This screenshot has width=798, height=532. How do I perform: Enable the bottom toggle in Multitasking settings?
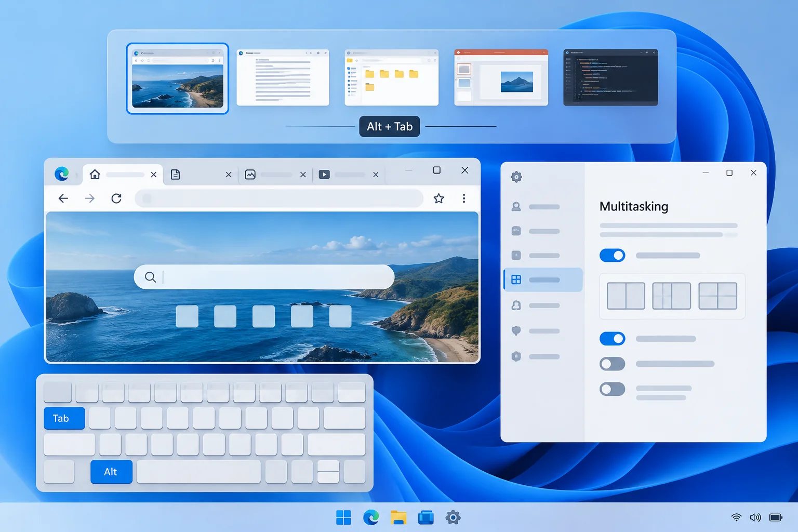click(x=613, y=389)
